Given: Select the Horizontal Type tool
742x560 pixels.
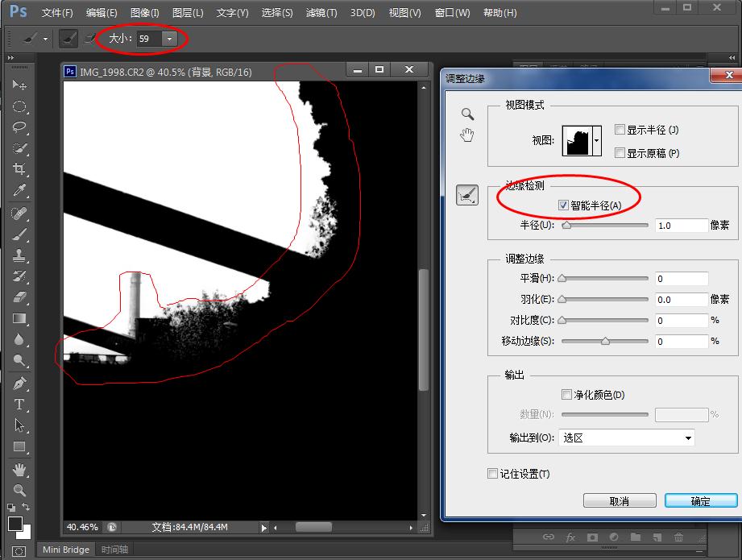Looking at the screenshot, I should pos(19,404).
